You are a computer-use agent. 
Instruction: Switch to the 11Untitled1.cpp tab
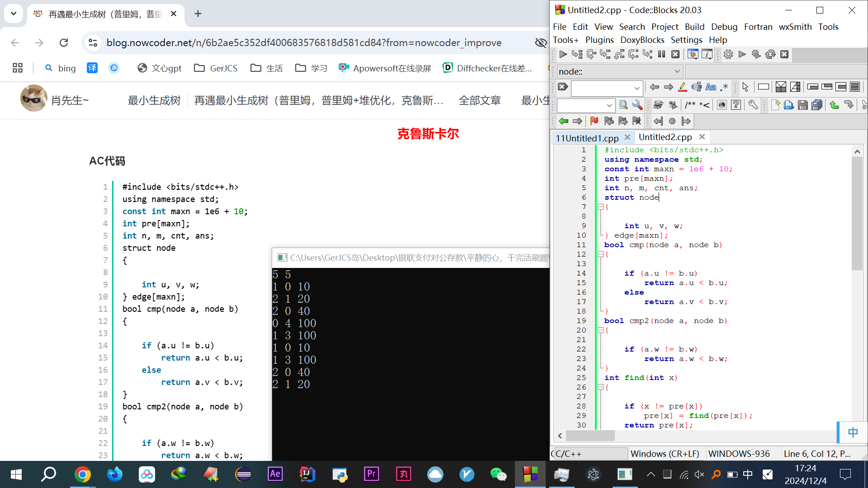tap(587, 138)
